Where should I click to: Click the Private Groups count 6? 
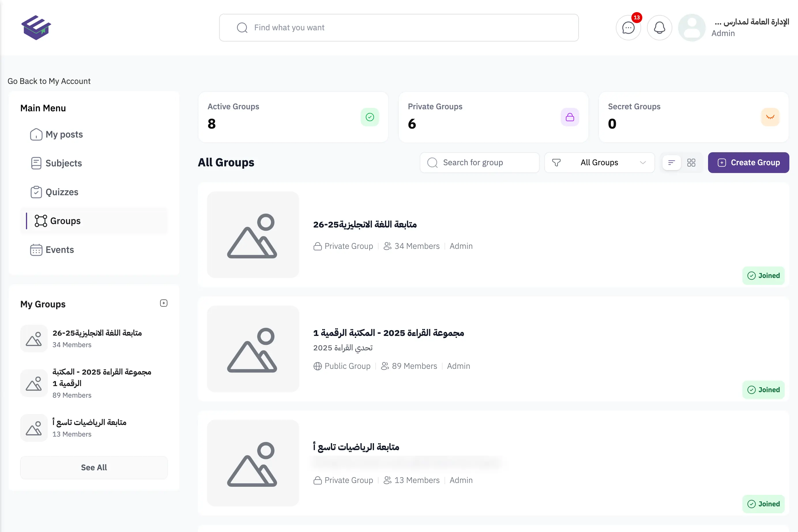412,124
